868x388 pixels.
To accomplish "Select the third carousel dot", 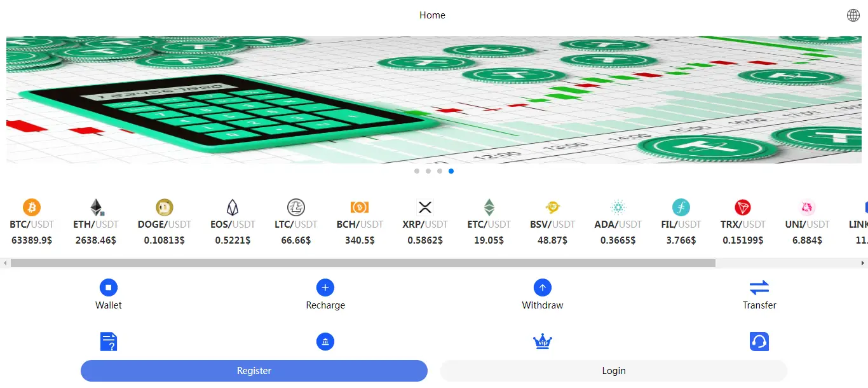I will (x=440, y=171).
